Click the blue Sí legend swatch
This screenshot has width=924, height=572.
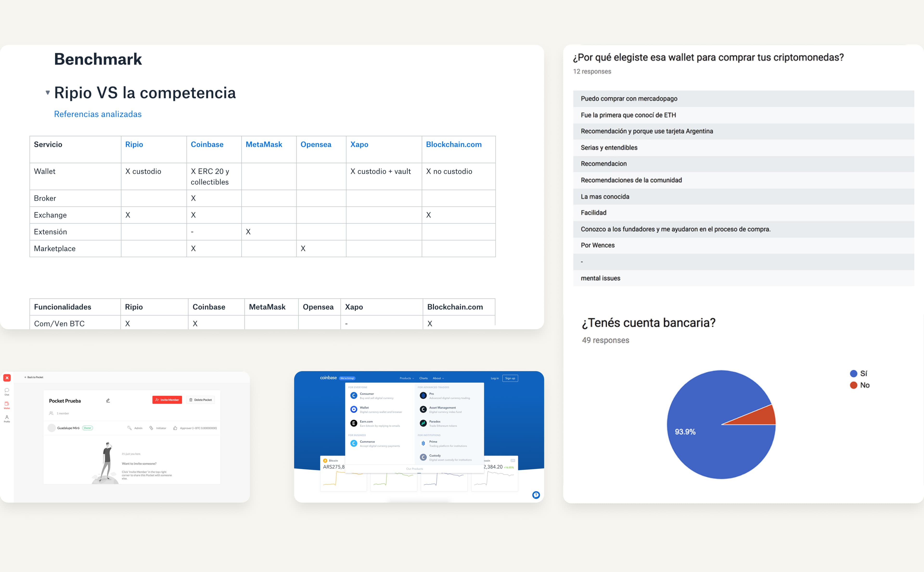coord(853,374)
